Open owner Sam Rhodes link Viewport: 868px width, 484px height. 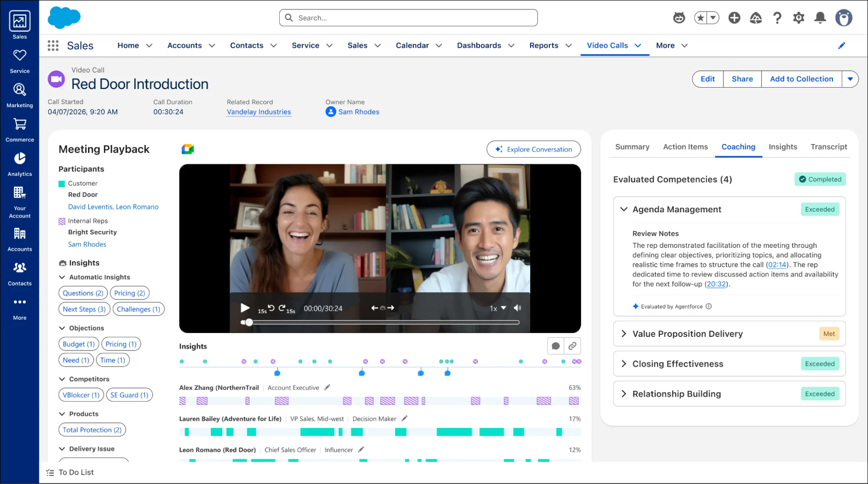point(359,112)
